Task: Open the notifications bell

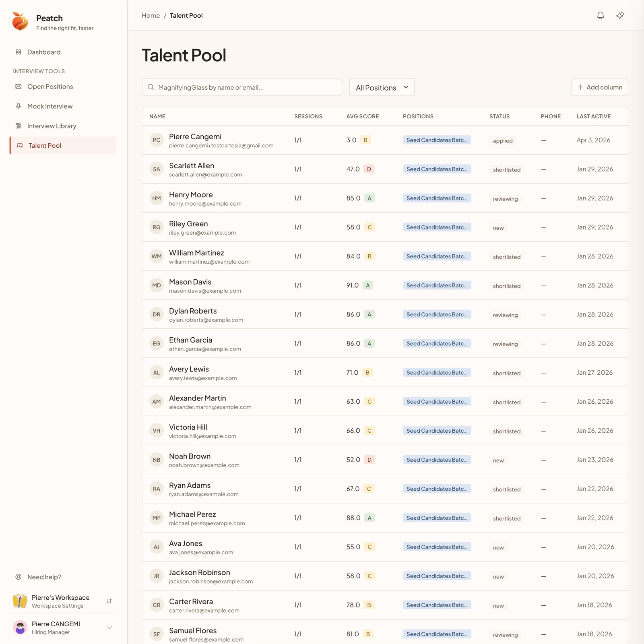Action: [x=600, y=15]
